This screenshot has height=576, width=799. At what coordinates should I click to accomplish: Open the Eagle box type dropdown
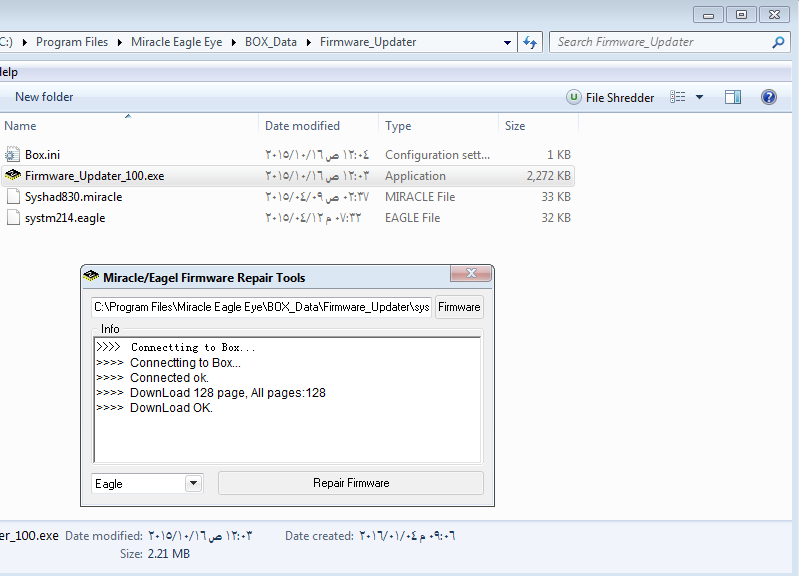click(x=194, y=483)
